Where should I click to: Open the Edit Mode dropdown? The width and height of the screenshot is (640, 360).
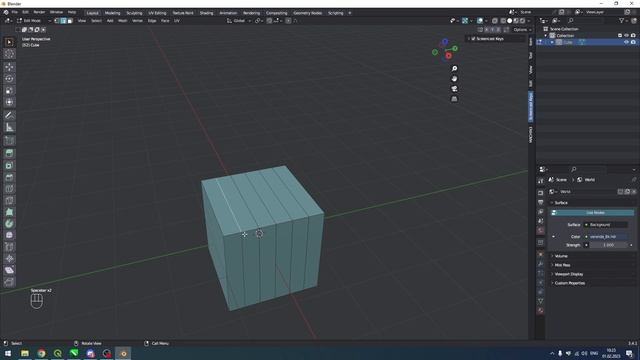(x=34, y=21)
